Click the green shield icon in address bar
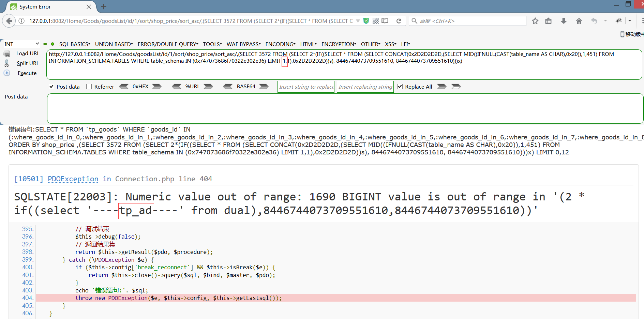Viewport: 644px width, 319px height. (x=366, y=21)
